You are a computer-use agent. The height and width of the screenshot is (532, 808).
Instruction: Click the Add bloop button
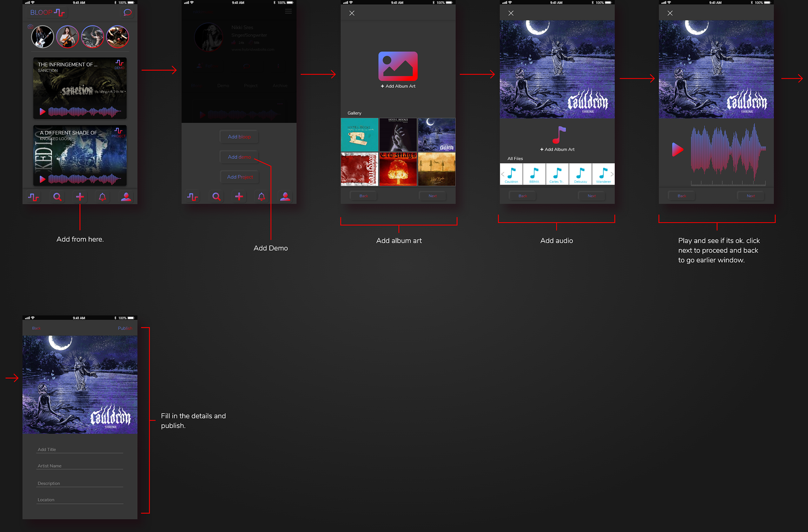239,137
